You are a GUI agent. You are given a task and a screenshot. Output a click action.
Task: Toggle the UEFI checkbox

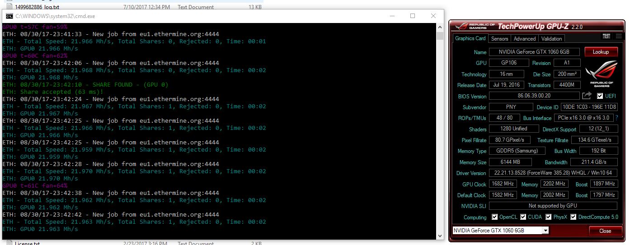coord(600,96)
